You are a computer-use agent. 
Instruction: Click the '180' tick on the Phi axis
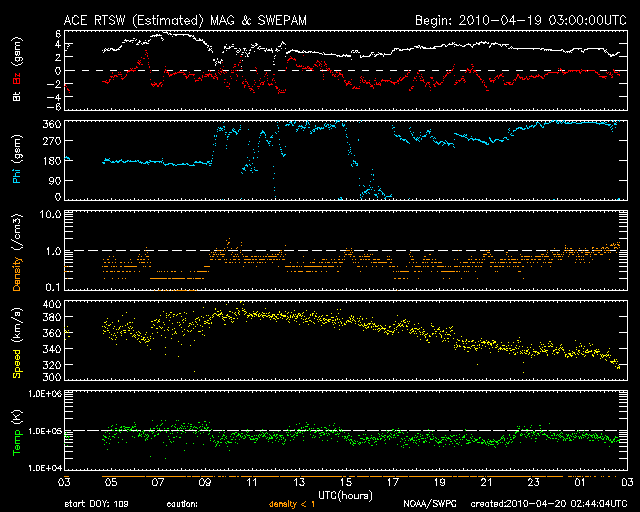click(52, 160)
